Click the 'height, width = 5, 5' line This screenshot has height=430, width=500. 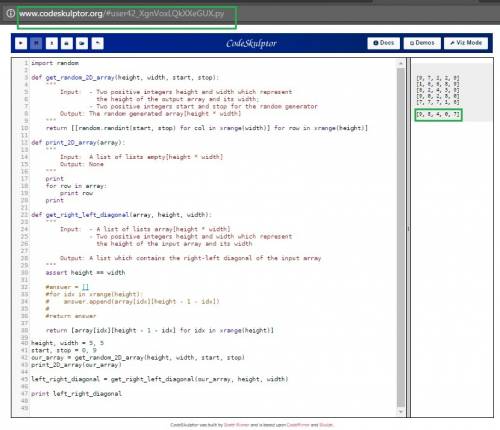point(67,343)
